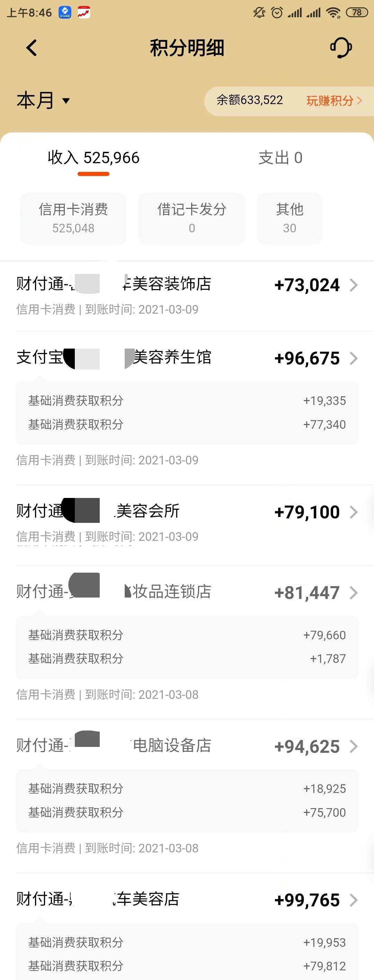Open details chevron for +96,675 entry
The height and width of the screenshot is (980, 374).
pos(354,358)
